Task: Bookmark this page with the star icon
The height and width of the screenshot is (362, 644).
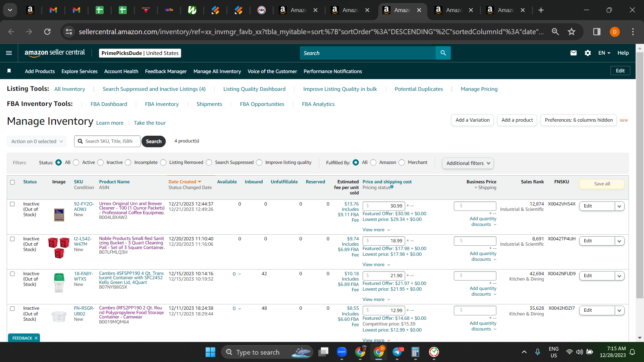Action: pyautogui.click(x=572, y=32)
